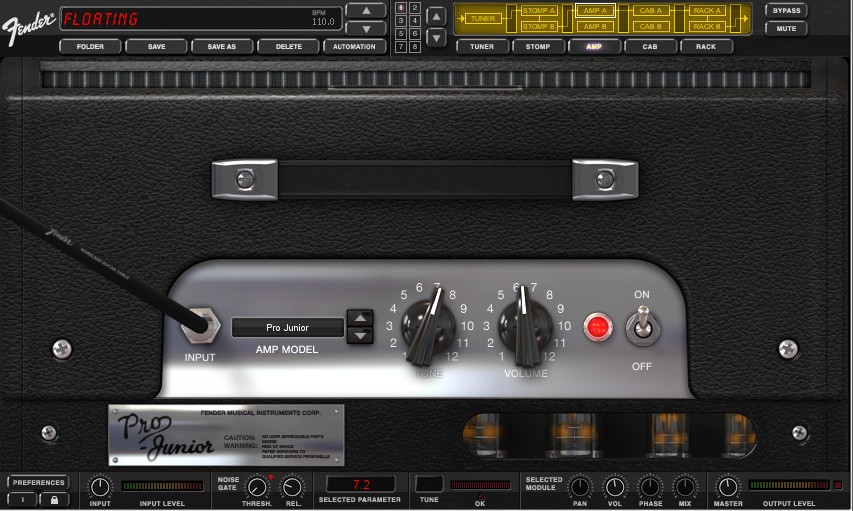Open the Pro Junior amp model selector
The width and height of the screenshot is (853, 511).
(287, 328)
